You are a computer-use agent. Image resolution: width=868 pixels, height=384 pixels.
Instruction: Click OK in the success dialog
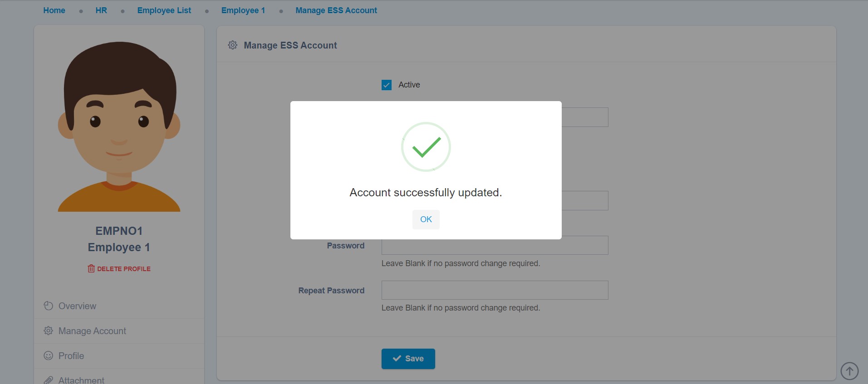[x=426, y=219]
